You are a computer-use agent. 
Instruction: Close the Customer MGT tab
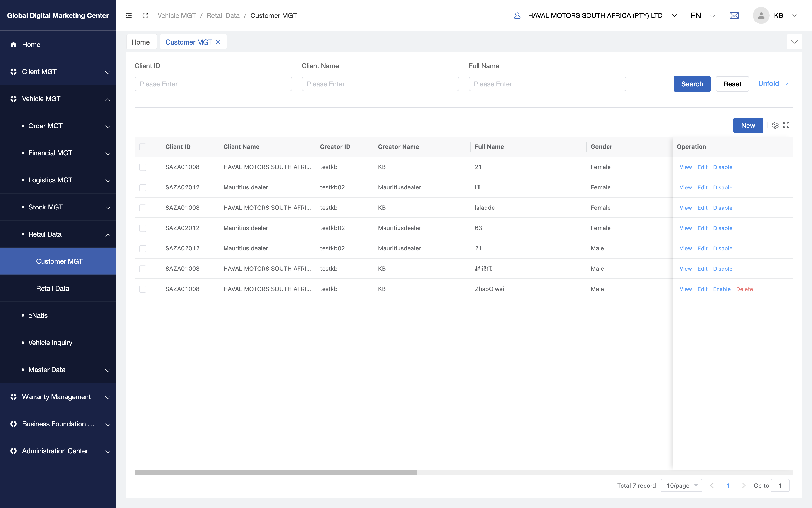point(218,42)
